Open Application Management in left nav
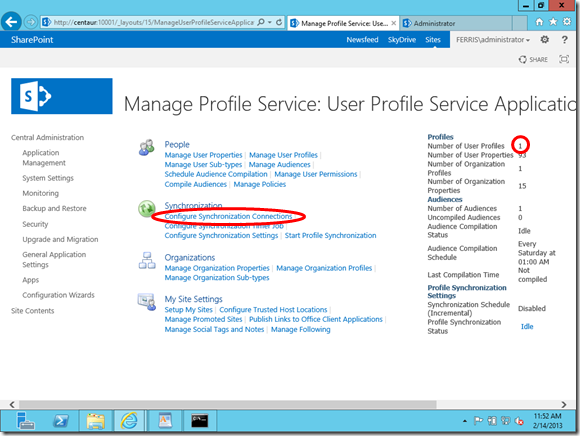This screenshot has height=436, width=580. [44, 158]
